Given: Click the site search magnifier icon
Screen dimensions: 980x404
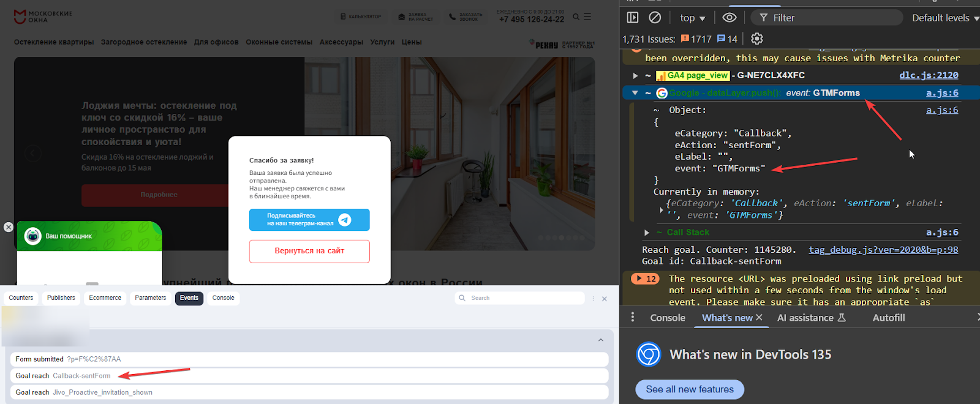Looking at the screenshot, I should (576, 17).
